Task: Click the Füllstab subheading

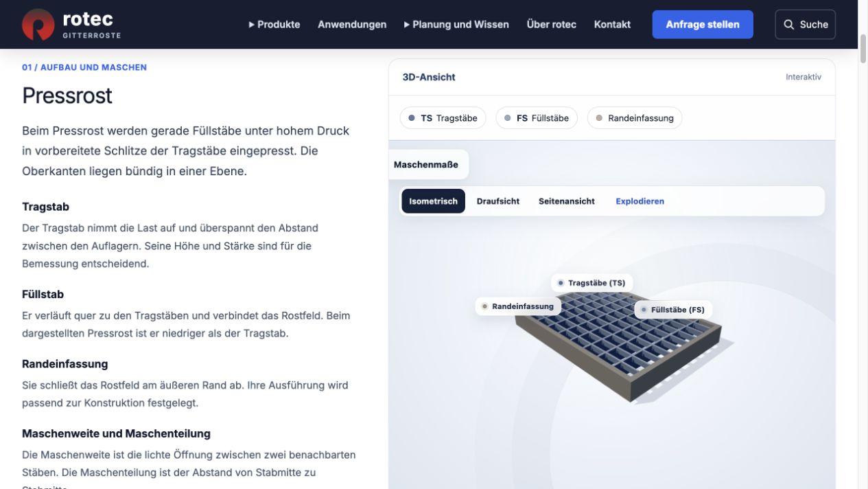Action: [x=43, y=294]
